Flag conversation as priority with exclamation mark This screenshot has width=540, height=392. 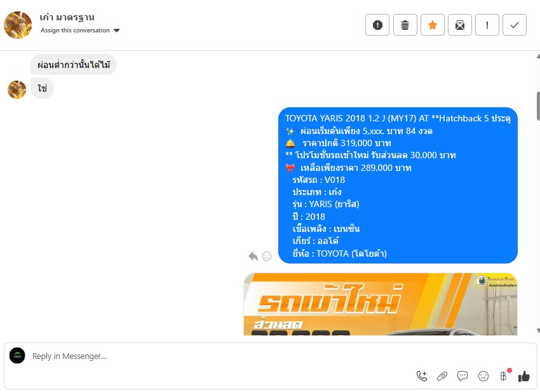487,25
